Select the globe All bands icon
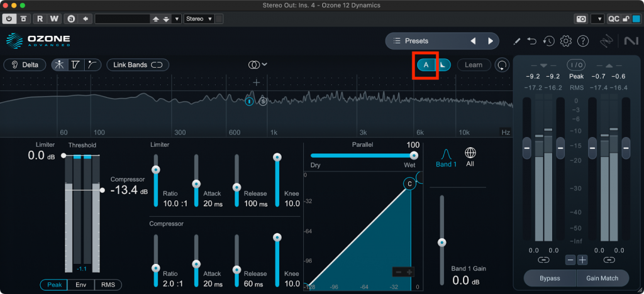644x294 pixels. pyautogui.click(x=470, y=153)
